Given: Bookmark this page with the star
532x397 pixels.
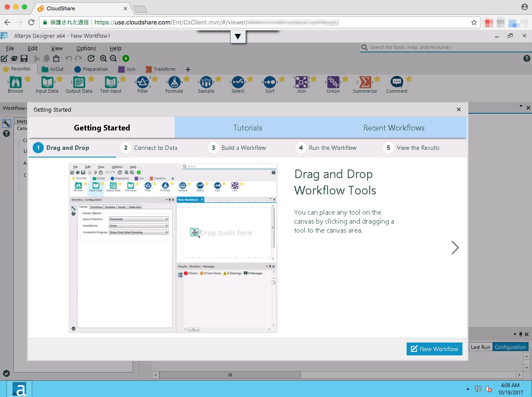Looking at the screenshot, I should tap(474, 22).
